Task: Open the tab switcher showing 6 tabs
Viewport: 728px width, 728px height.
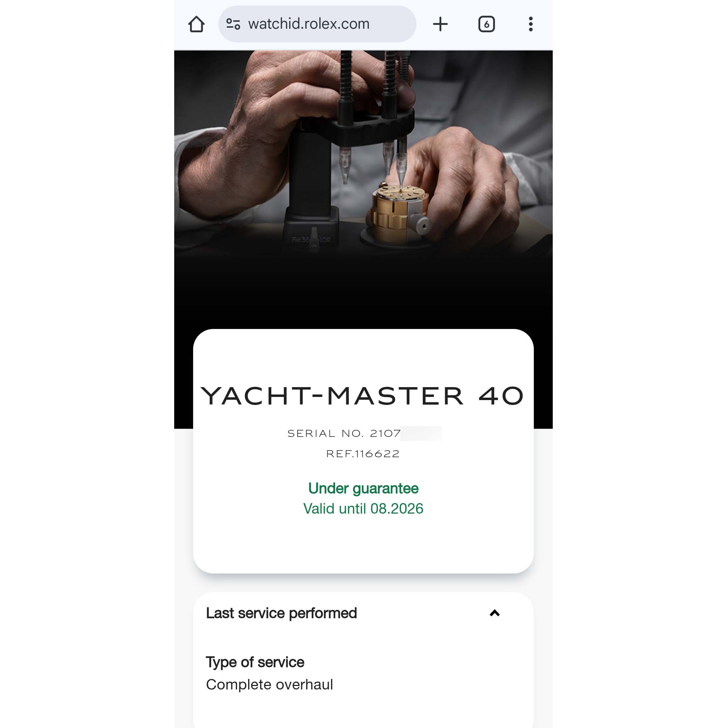Action: coord(487,24)
